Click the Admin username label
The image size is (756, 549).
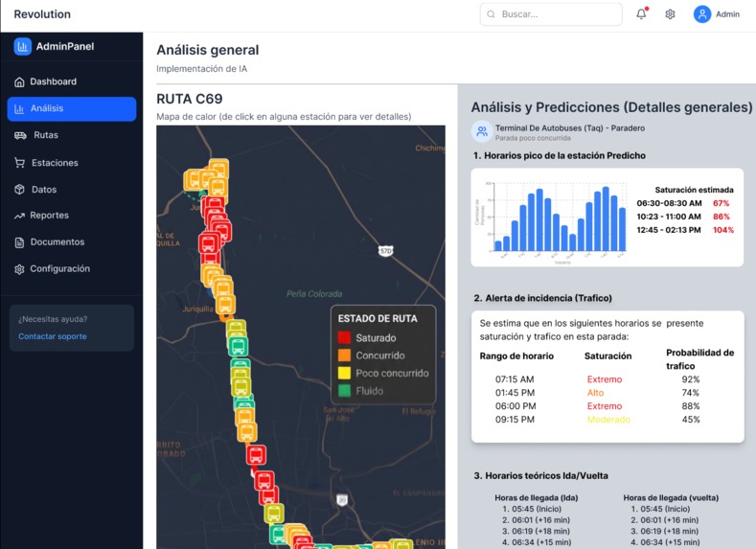(x=727, y=14)
